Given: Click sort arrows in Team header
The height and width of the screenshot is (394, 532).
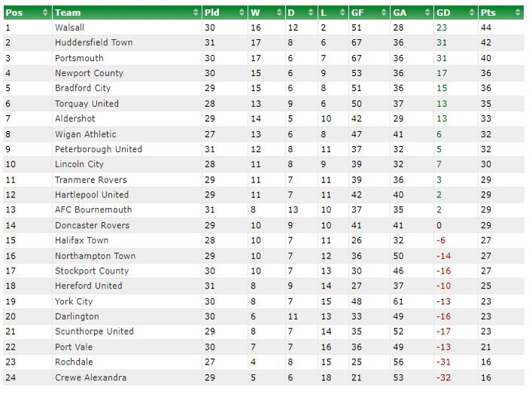Looking at the screenshot, I should (x=196, y=13).
